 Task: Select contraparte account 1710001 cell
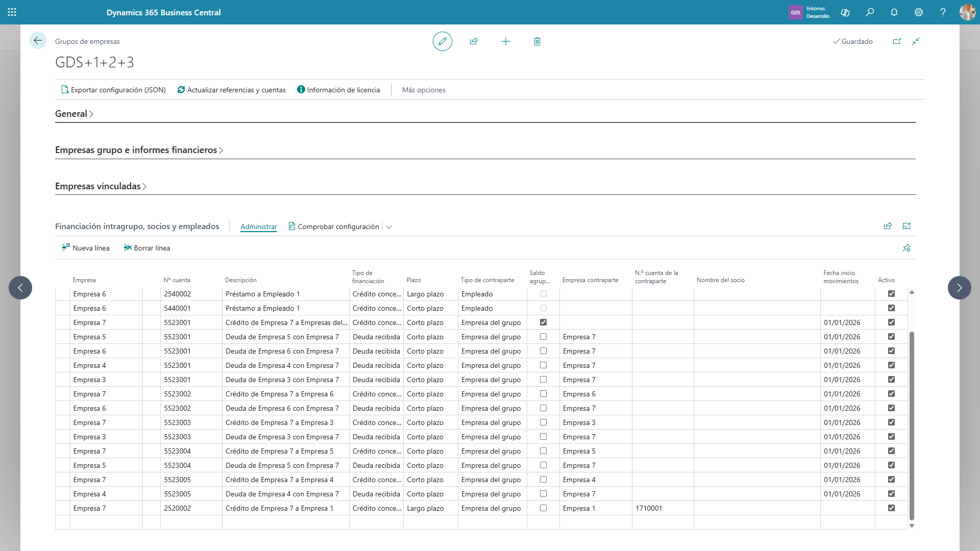coord(663,508)
